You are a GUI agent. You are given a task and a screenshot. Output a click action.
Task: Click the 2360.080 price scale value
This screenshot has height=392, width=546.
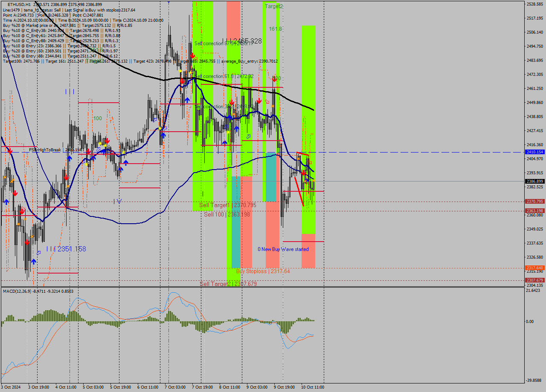pyautogui.click(x=535, y=215)
